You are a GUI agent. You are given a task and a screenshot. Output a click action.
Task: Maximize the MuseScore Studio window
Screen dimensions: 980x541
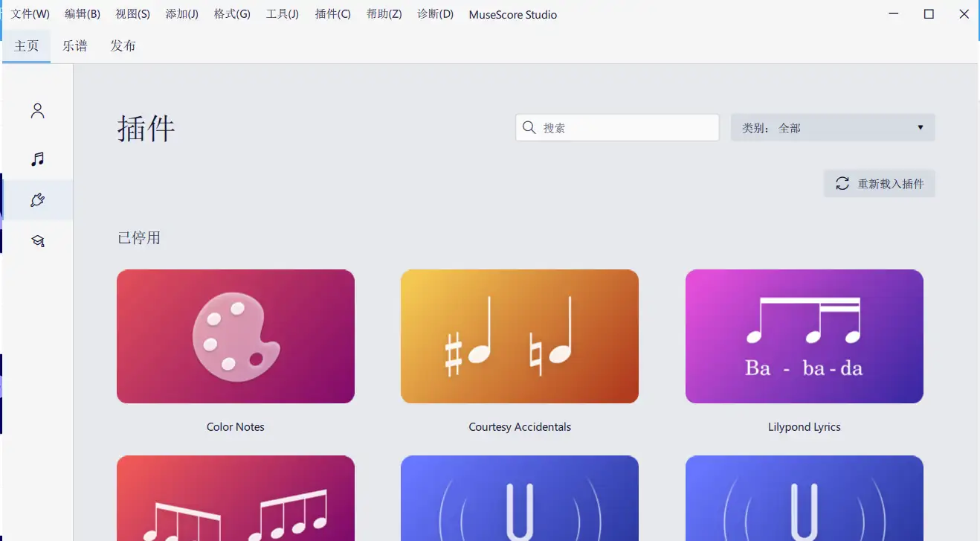pyautogui.click(x=929, y=14)
